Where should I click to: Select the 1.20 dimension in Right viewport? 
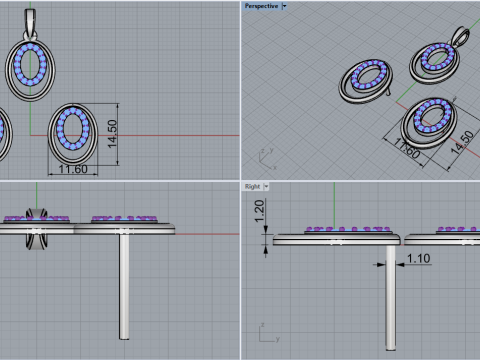coord(259,211)
